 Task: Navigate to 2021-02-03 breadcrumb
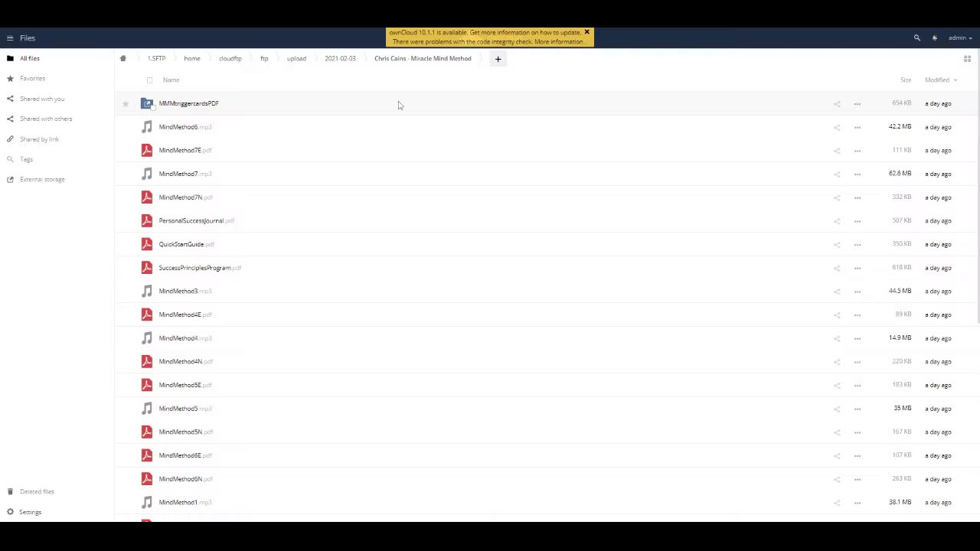coord(340,58)
